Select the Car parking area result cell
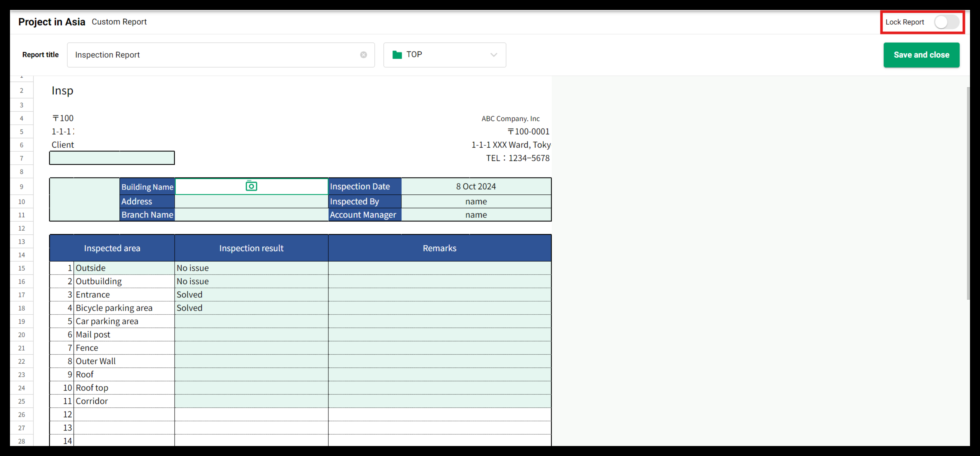This screenshot has height=456, width=980. pyautogui.click(x=251, y=321)
